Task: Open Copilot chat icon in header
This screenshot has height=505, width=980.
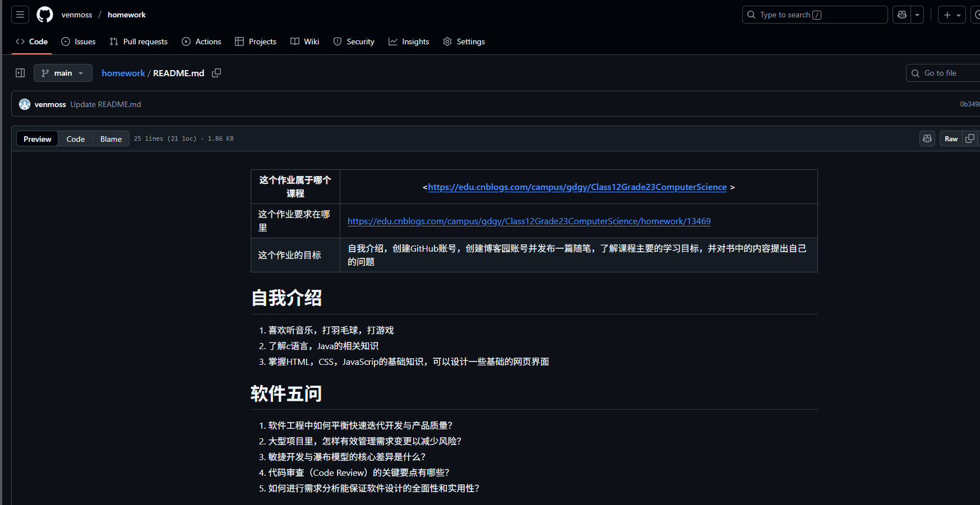Action: click(x=902, y=15)
